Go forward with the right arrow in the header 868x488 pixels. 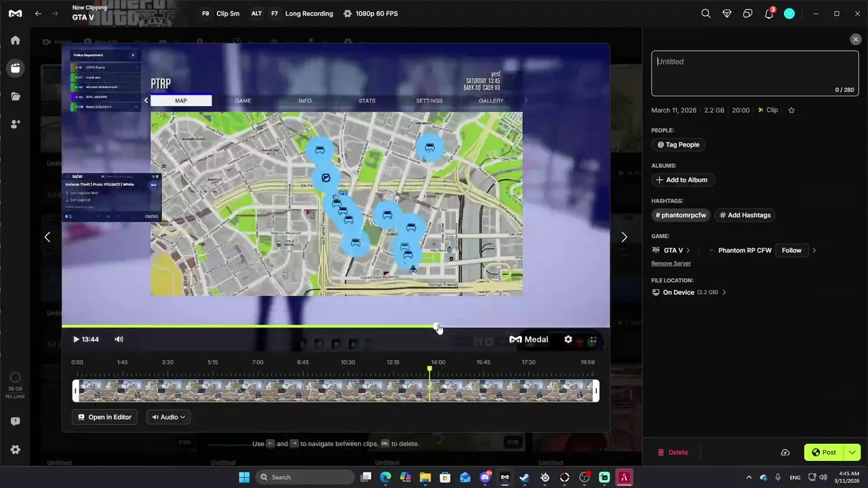[55, 14]
